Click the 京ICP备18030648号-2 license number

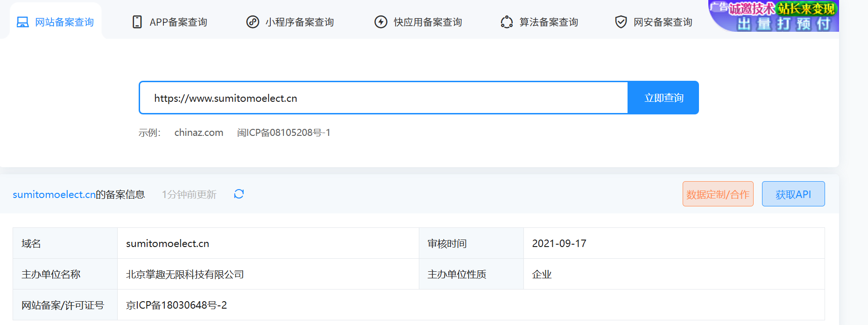coord(176,305)
